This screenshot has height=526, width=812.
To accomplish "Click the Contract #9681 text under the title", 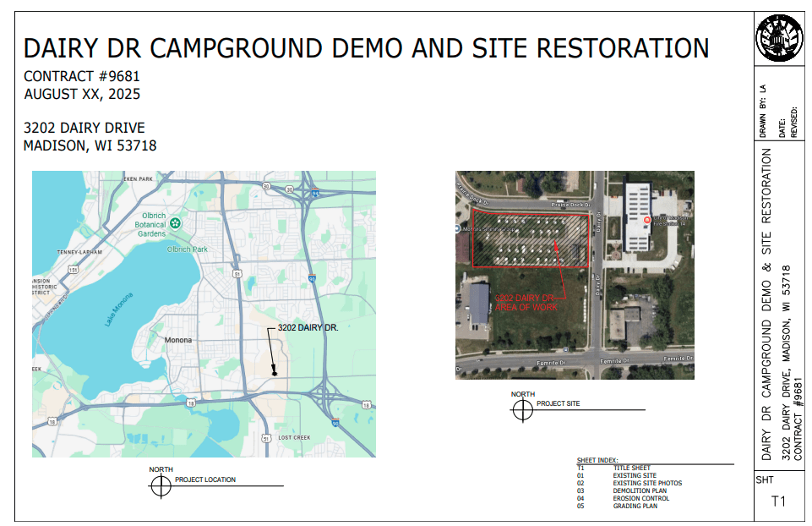I will 82,77.
